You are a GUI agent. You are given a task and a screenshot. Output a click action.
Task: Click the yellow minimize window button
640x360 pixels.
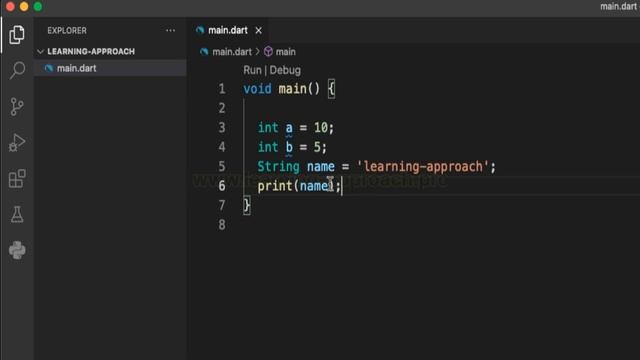point(24,6)
